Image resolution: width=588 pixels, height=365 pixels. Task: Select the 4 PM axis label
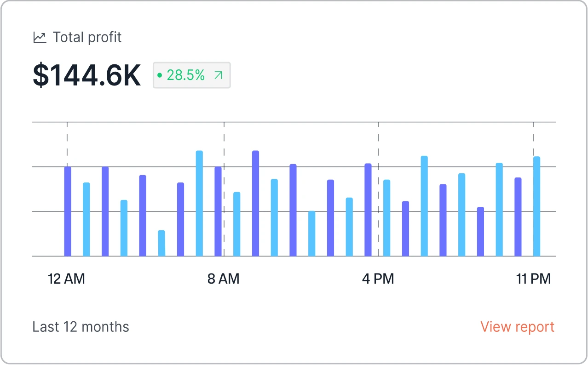378,279
